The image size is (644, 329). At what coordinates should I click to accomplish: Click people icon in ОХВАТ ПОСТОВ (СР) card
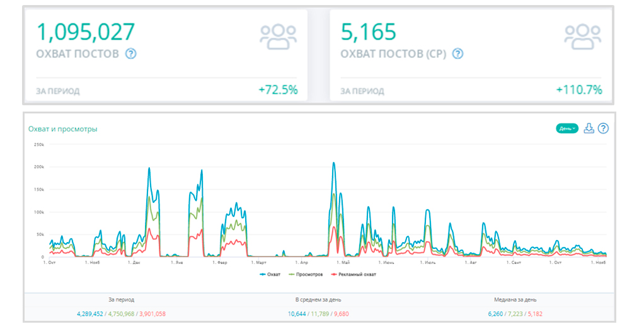pyautogui.click(x=583, y=37)
